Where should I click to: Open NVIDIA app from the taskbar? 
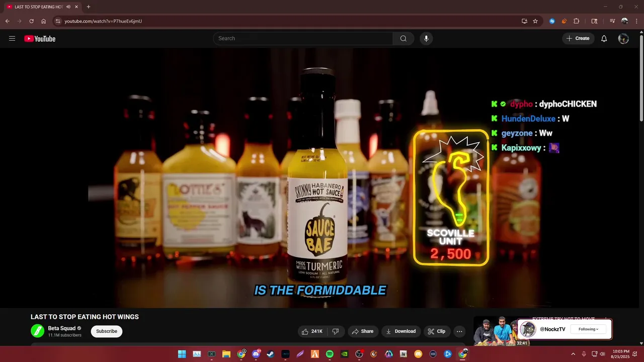pyautogui.click(x=344, y=354)
